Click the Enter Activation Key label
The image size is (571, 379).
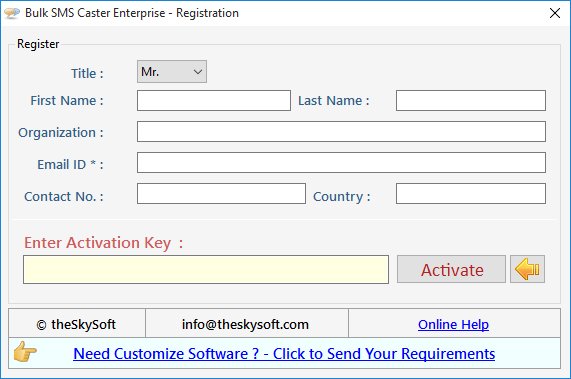[103, 242]
